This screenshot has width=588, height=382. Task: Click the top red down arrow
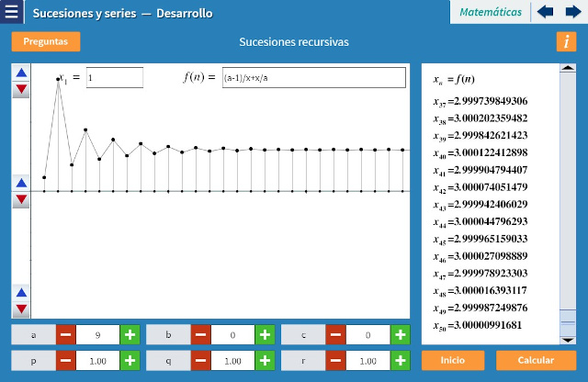tap(22, 89)
